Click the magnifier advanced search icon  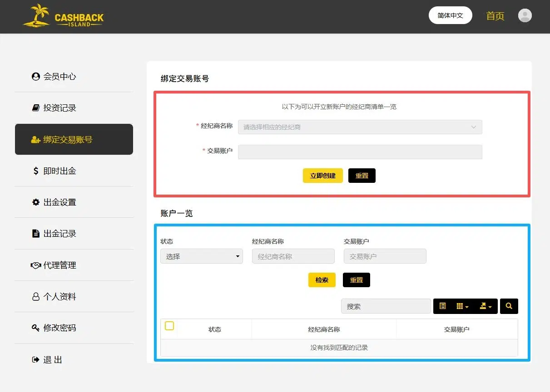click(509, 306)
